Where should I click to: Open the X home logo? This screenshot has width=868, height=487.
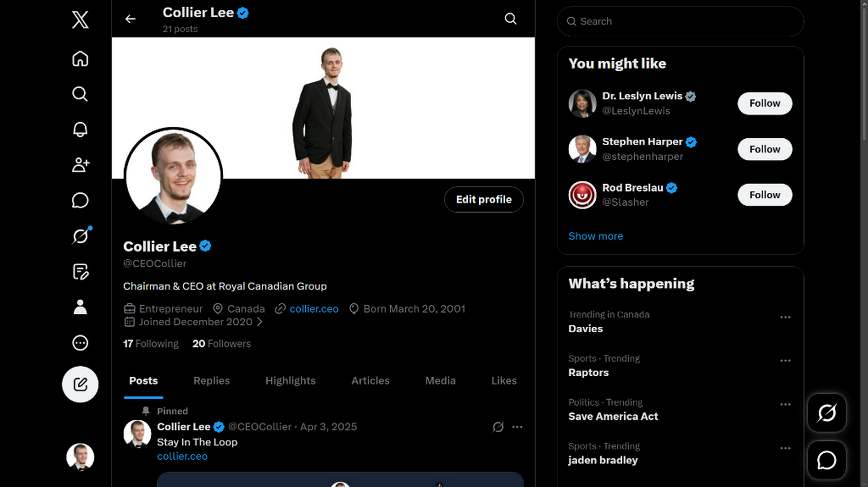tap(80, 20)
